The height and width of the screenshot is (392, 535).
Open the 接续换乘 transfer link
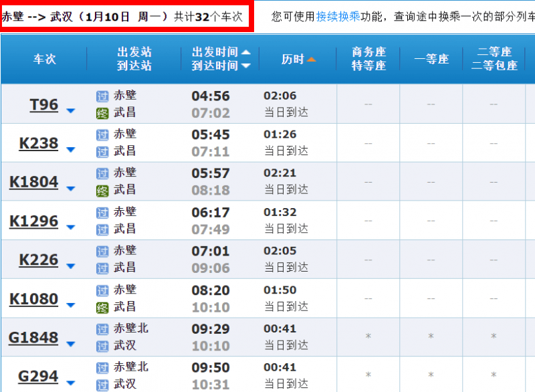(x=338, y=16)
